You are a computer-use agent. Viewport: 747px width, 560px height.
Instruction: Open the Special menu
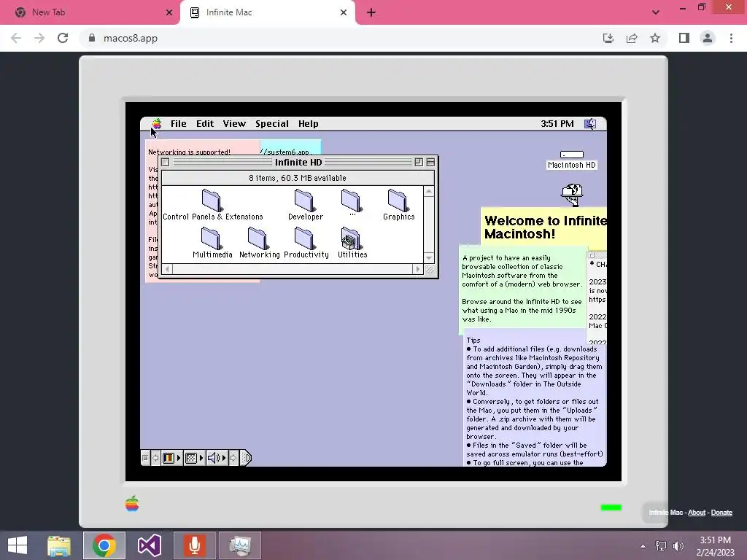tap(272, 124)
